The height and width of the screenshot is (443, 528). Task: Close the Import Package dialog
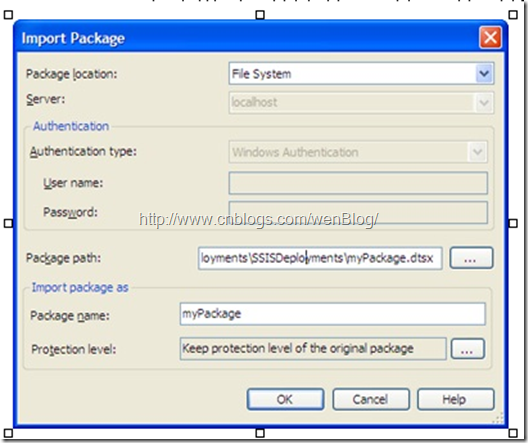[x=490, y=37]
